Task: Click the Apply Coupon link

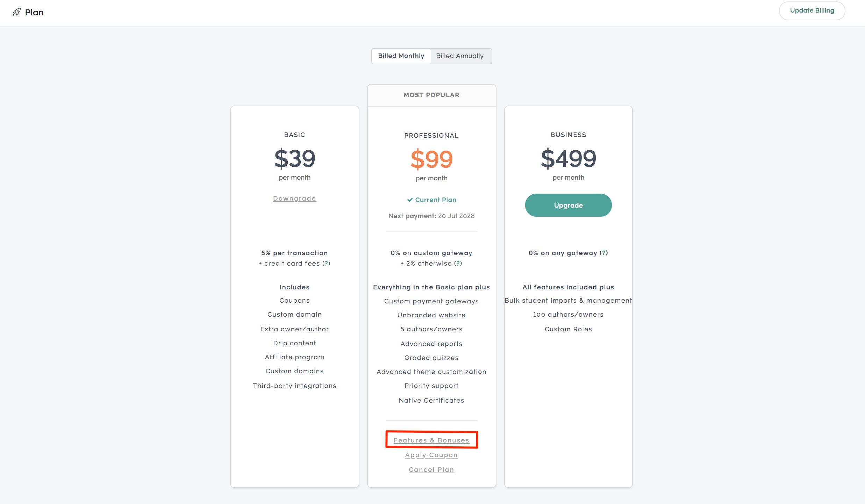Action: pyautogui.click(x=431, y=455)
